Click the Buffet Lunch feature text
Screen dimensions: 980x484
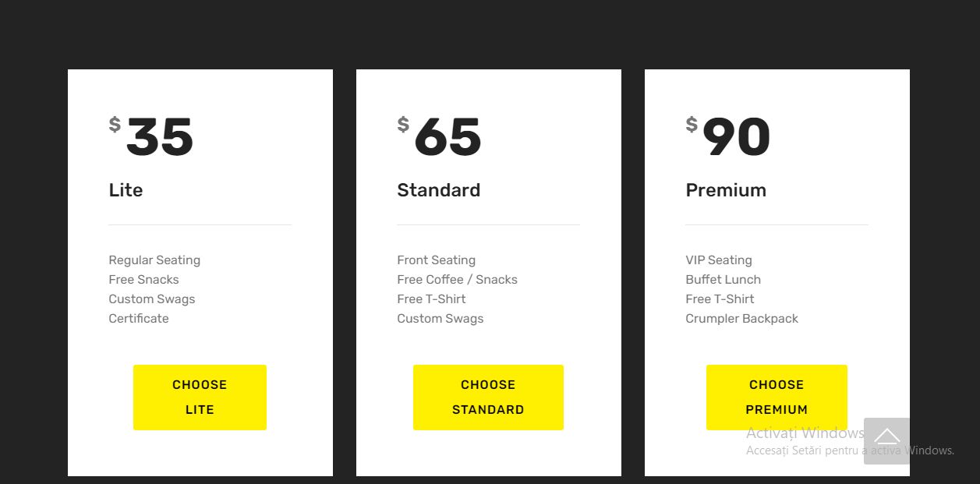click(x=723, y=280)
